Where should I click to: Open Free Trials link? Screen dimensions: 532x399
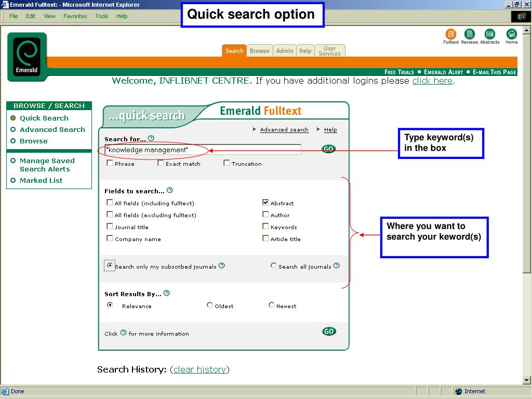[x=399, y=72]
